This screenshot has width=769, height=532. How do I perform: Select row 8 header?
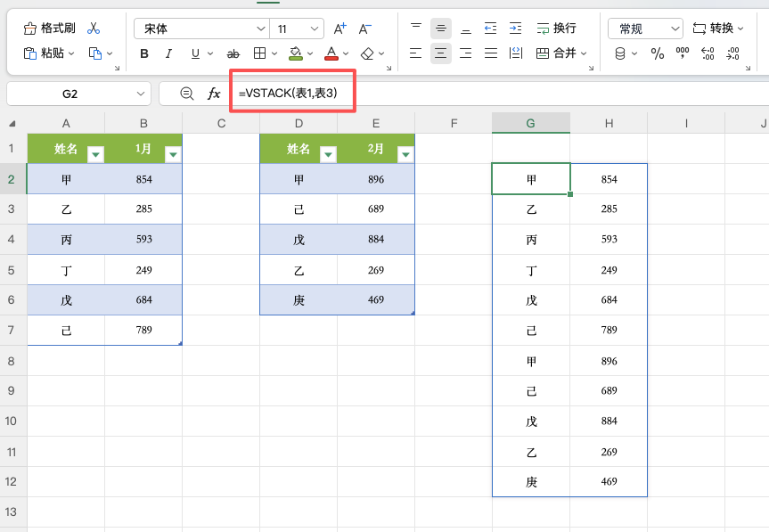[12, 361]
